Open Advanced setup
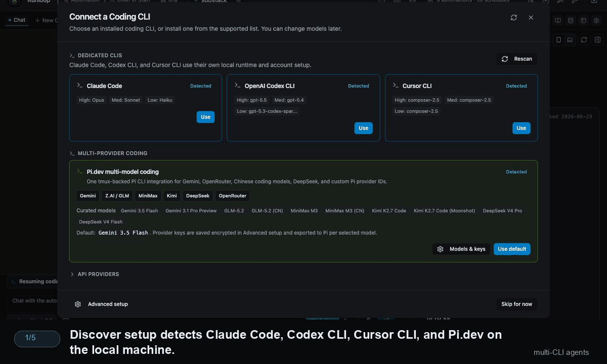Viewport: 607px width, 364px height. click(101, 304)
